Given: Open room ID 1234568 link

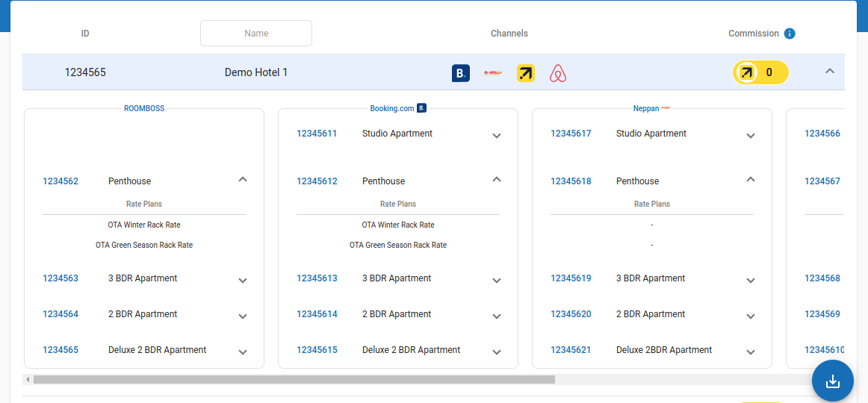Looking at the screenshot, I should point(822,278).
